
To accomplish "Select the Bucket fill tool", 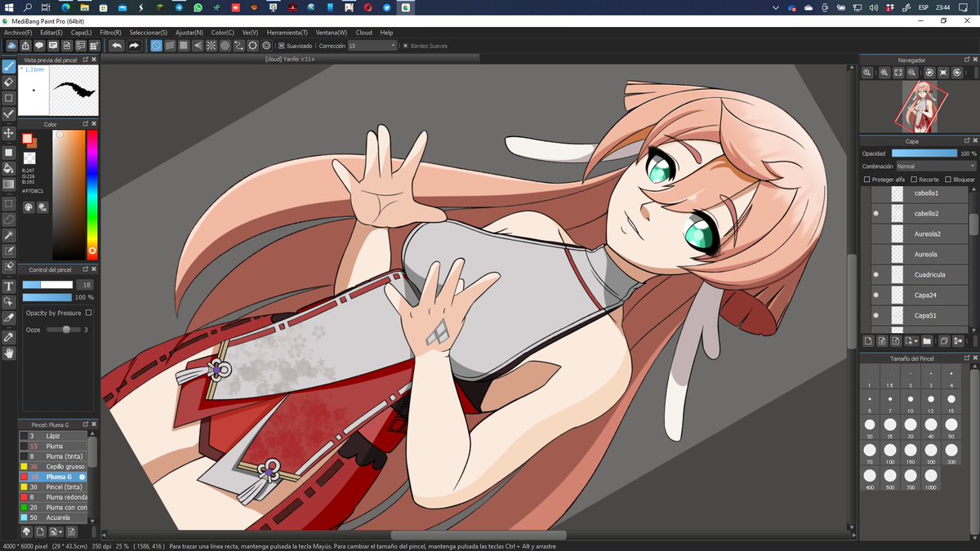I will pos(9,168).
